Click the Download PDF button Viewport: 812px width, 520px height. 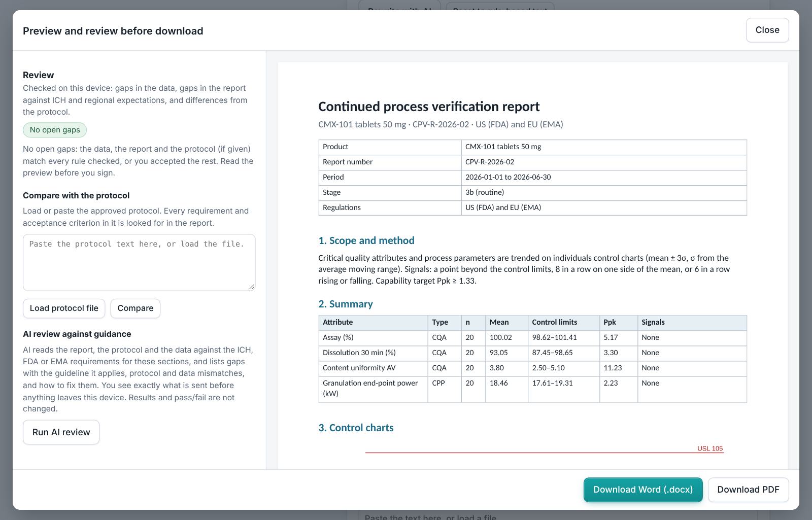coord(748,490)
